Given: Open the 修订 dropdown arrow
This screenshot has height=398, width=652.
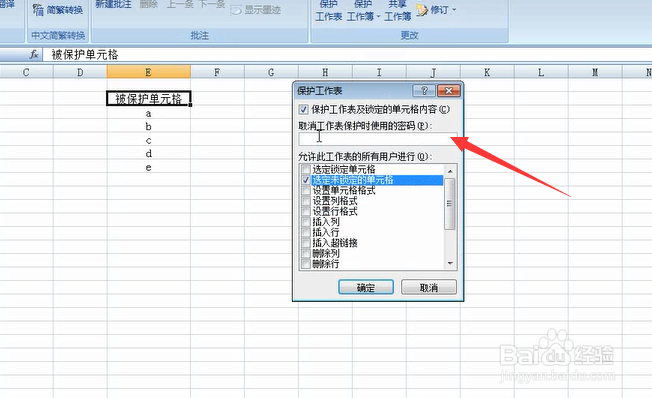Looking at the screenshot, I should click(454, 10).
